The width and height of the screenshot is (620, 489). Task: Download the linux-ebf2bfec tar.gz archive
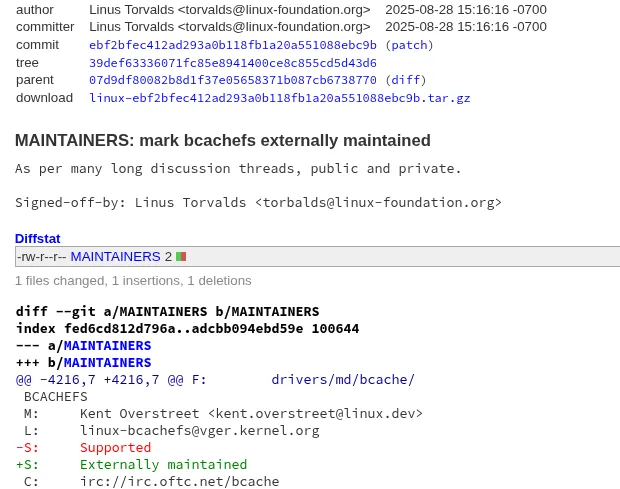point(279,98)
